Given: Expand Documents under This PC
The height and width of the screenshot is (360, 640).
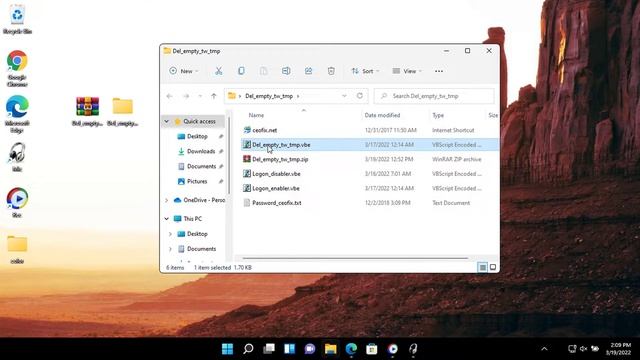Looking at the screenshot, I should (x=170, y=249).
